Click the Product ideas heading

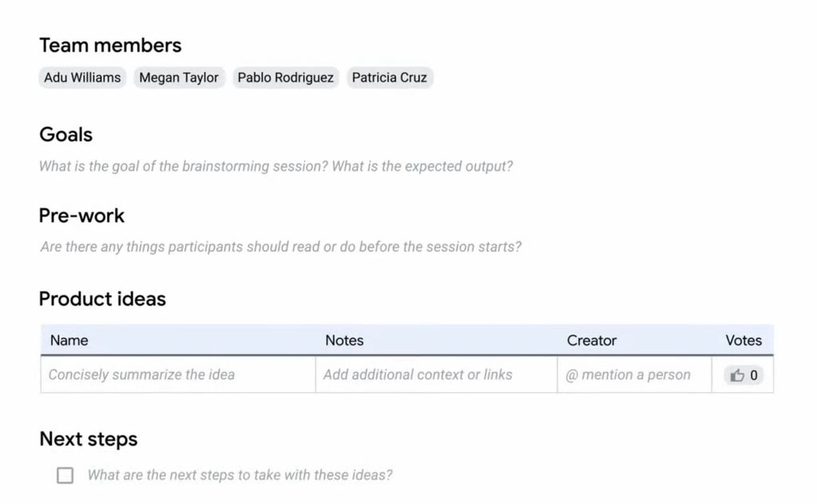click(103, 299)
